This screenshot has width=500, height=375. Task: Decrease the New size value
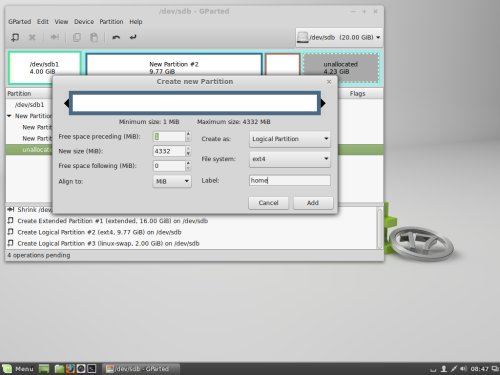188,154
